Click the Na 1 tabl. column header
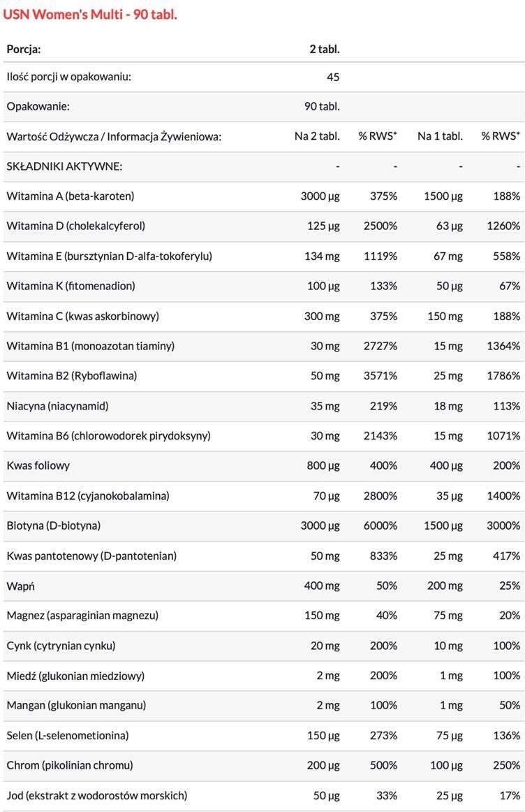The height and width of the screenshot is (812, 525). 440,136
